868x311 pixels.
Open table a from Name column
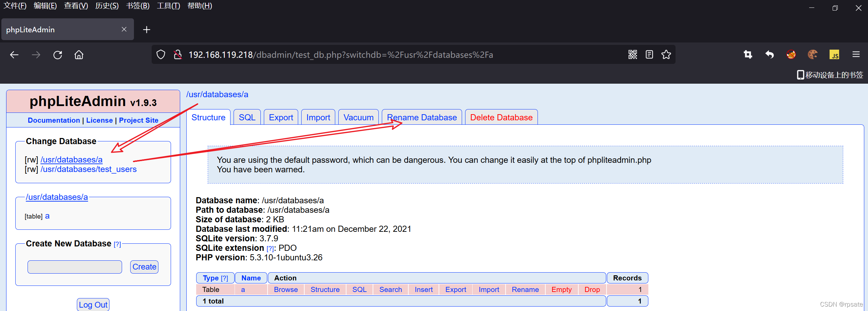(x=243, y=290)
